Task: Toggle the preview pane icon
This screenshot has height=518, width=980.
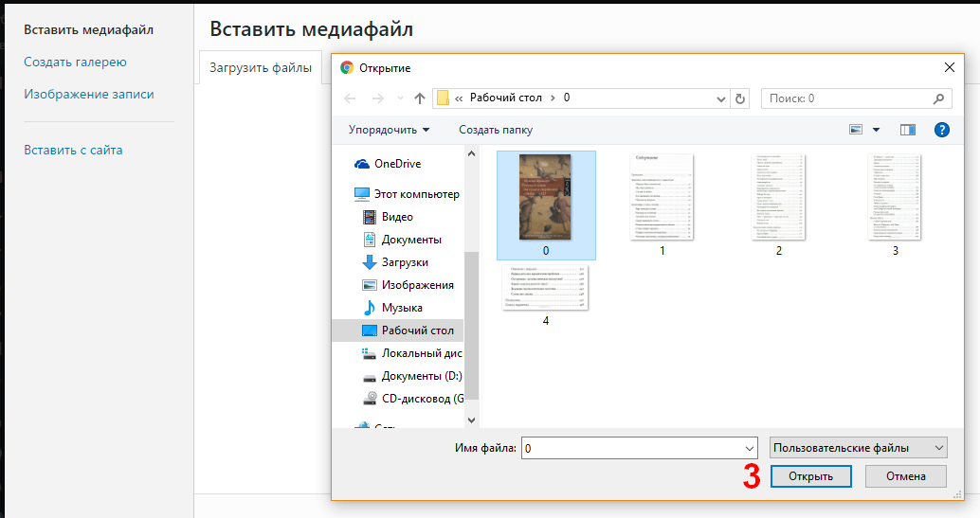Action: point(908,130)
